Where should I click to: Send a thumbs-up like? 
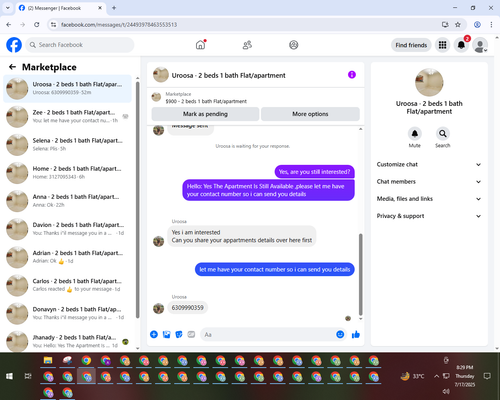tap(356, 334)
